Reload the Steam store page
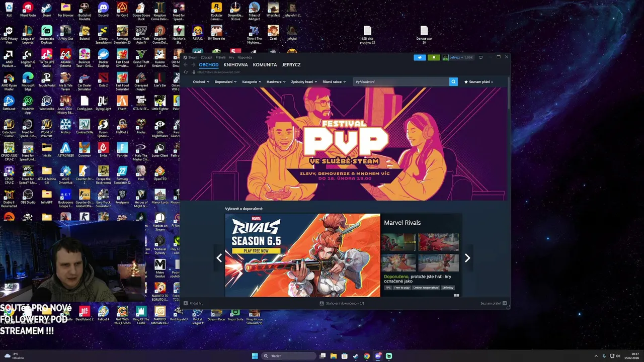Image resolution: width=644 pixels, height=362 pixels. click(x=186, y=72)
